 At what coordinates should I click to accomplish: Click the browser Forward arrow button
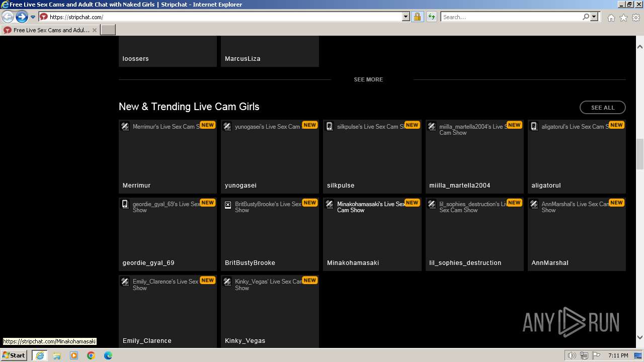[x=21, y=17]
